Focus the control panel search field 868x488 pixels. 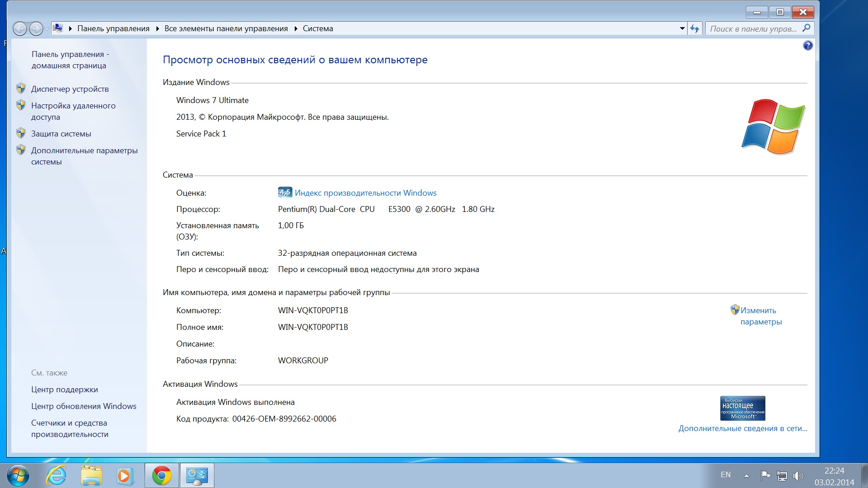coord(753,29)
